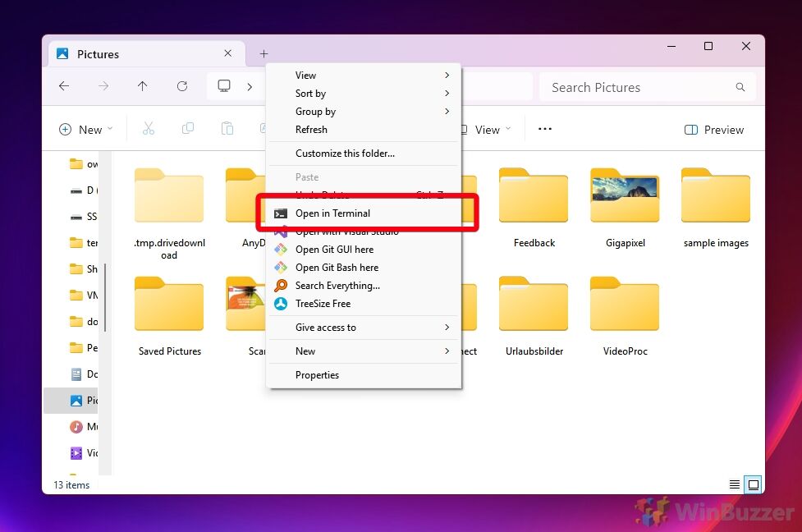Go up one folder level
The height and width of the screenshot is (532, 802).
[143, 86]
